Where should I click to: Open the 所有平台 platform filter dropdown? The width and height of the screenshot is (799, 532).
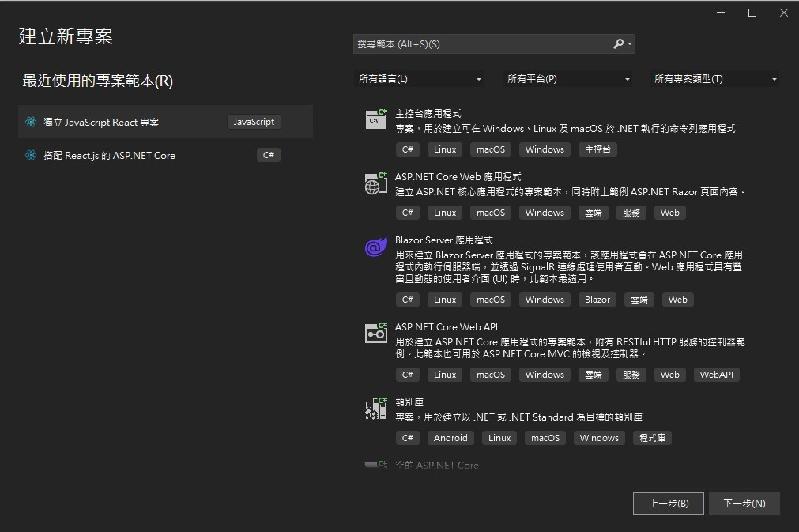click(567, 79)
